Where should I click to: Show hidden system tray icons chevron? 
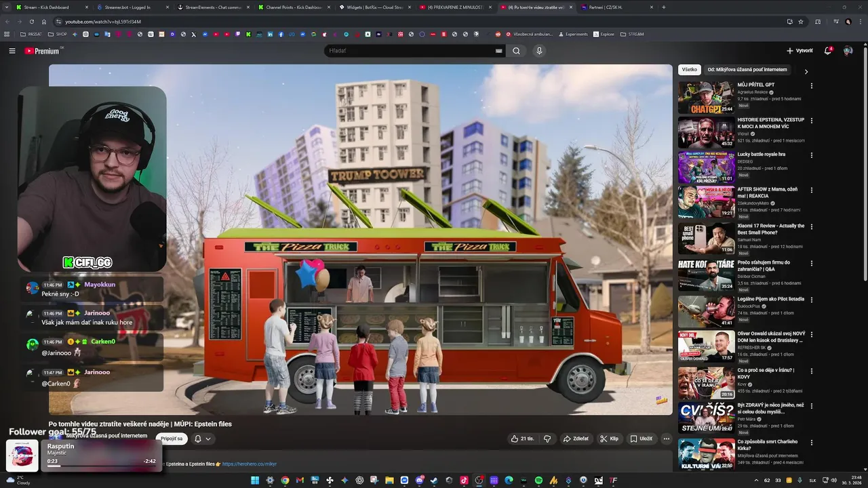[x=755, y=481]
